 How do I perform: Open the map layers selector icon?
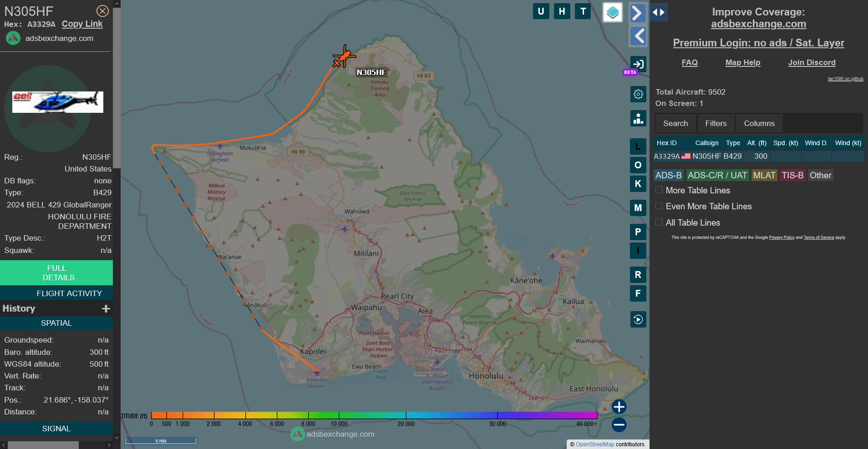click(613, 12)
